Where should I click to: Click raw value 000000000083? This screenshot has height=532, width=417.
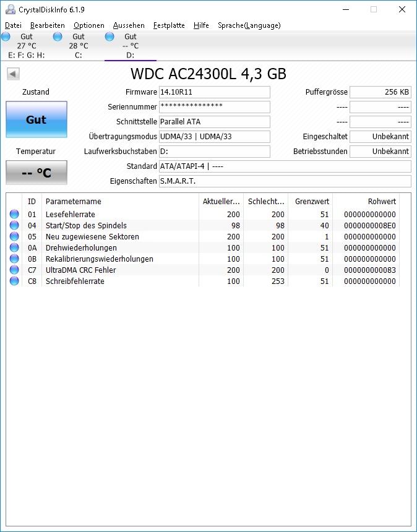pyautogui.click(x=370, y=270)
